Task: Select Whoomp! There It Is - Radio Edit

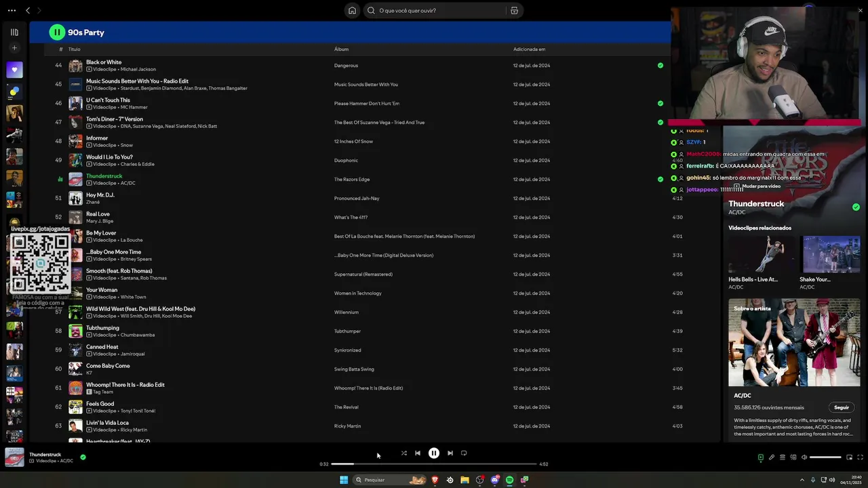Action: tap(125, 385)
